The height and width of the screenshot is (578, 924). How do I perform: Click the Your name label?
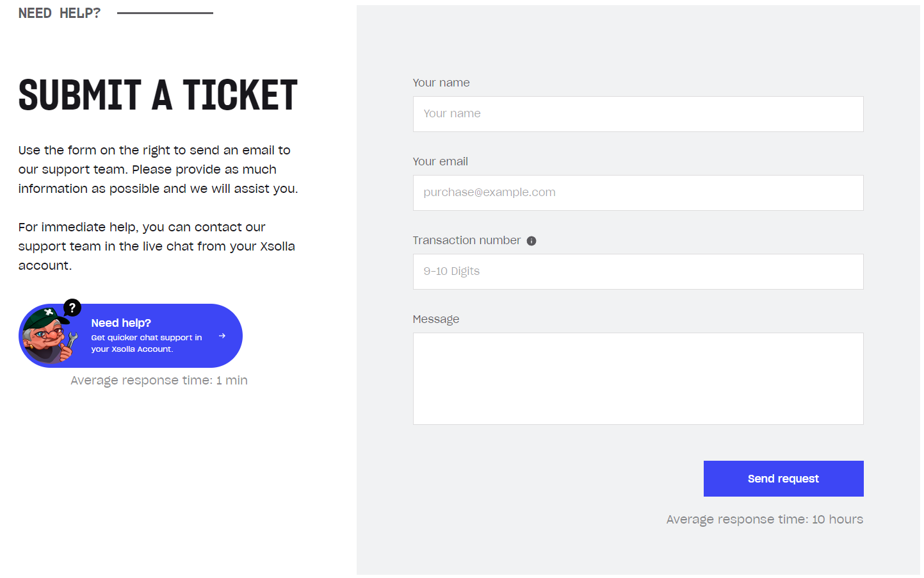[441, 83]
